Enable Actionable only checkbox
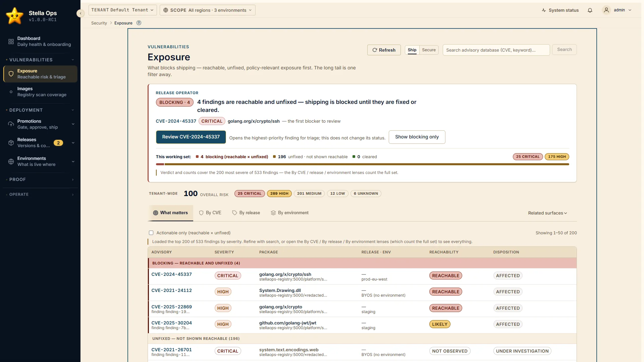 point(151,233)
